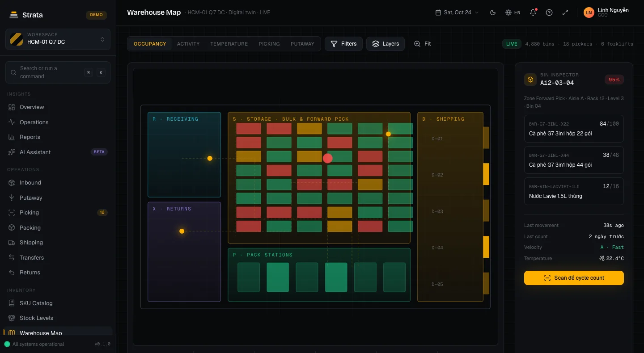Select the BVR-G7-3IN1-X44 SKU card
The image size is (644, 353).
click(x=574, y=160)
